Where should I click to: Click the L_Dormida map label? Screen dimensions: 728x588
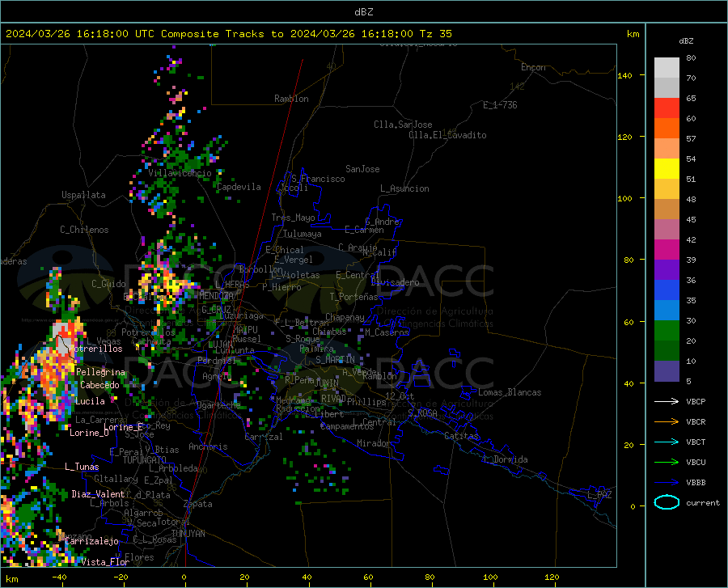[505, 459]
